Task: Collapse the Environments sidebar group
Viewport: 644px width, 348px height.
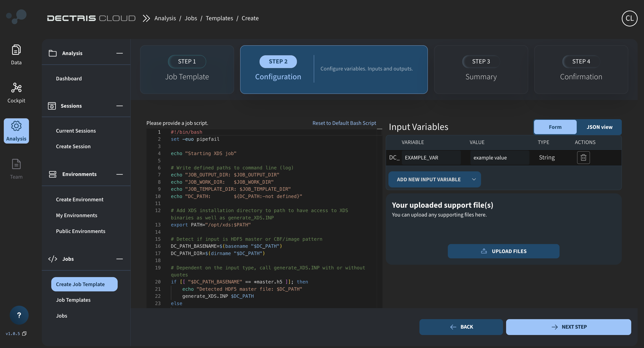Action: pyautogui.click(x=119, y=174)
